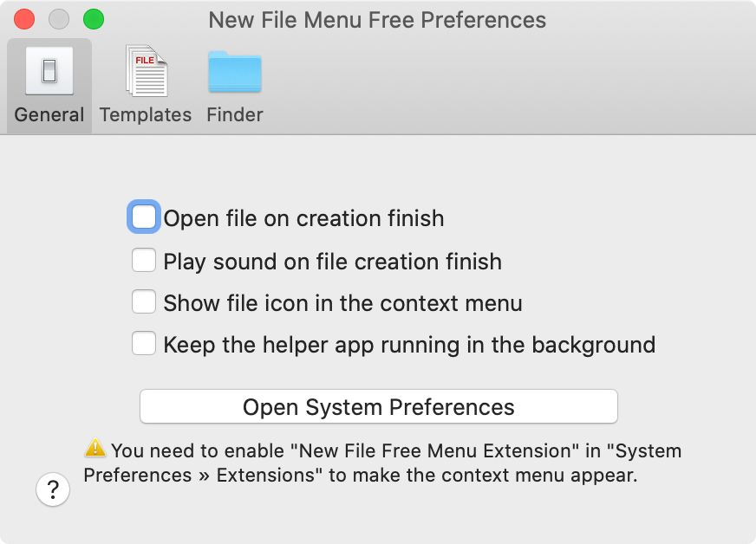
Task: Click the blue Finder folder icon
Action: pyautogui.click(x=234, y=72)
